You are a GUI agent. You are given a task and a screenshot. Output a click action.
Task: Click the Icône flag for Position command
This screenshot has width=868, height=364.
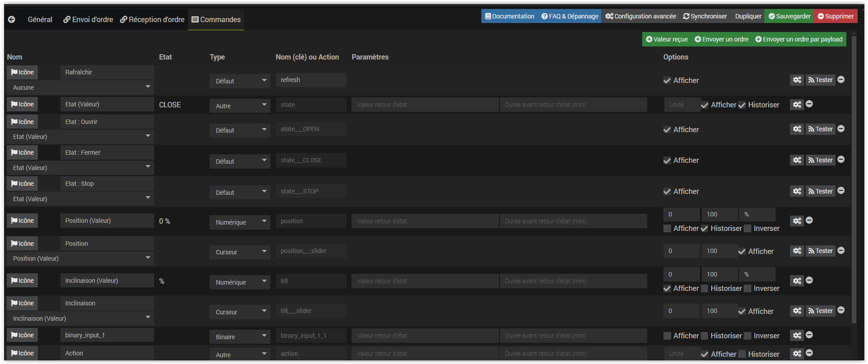click(23, 244)
